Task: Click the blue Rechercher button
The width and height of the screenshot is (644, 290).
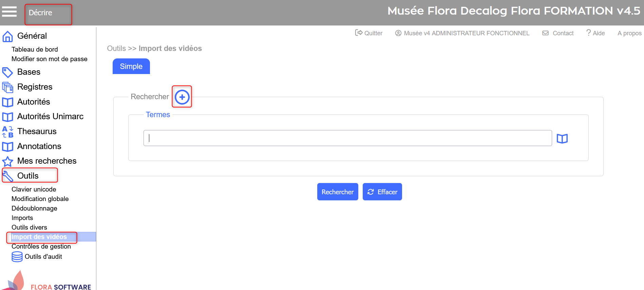Action: pos(338,192)
